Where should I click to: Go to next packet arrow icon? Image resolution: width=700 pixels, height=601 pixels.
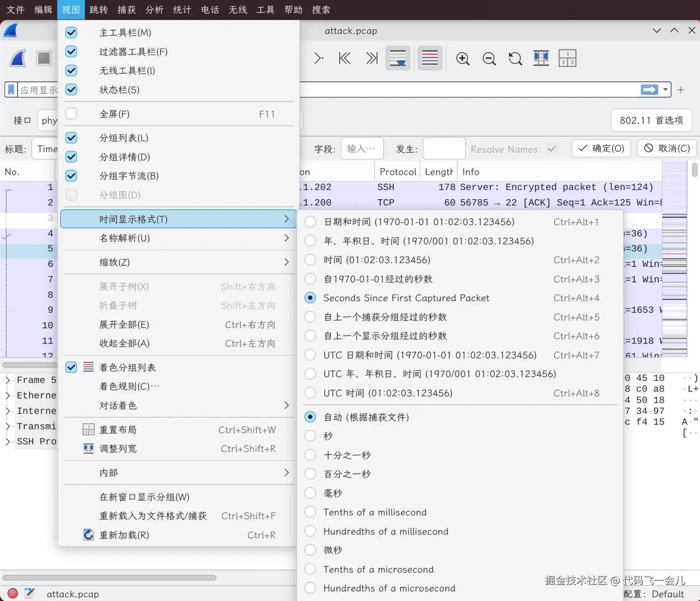tap(319, 58)
